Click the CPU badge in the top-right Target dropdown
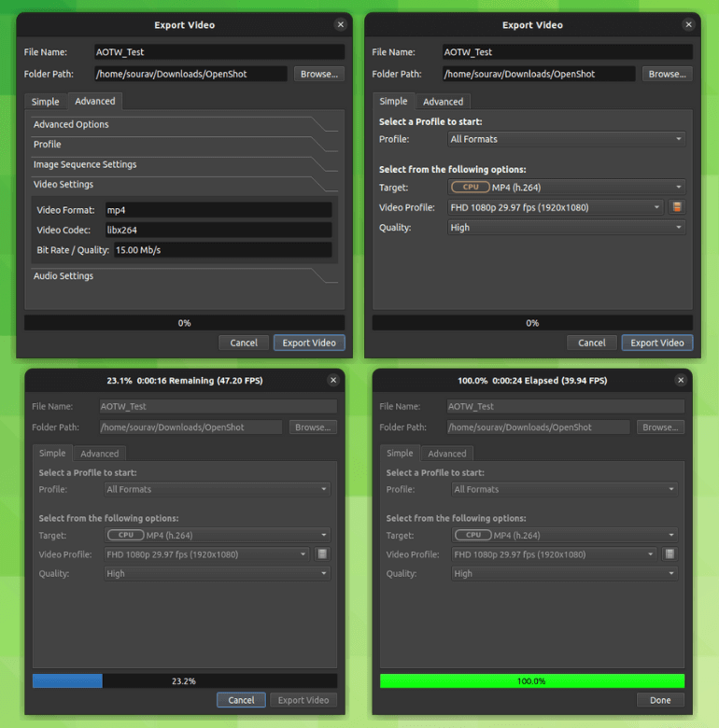 click(x=470, y=187)
